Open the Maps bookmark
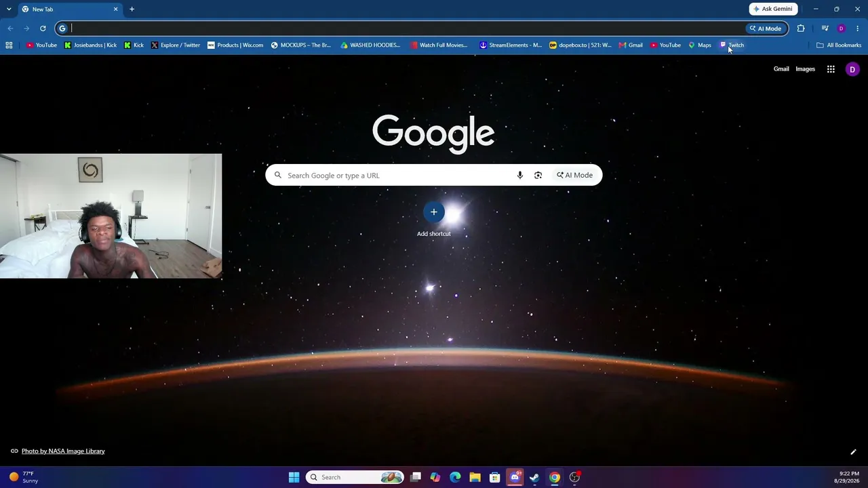Screen dimensions: 868x488 [x=700, y=45]
